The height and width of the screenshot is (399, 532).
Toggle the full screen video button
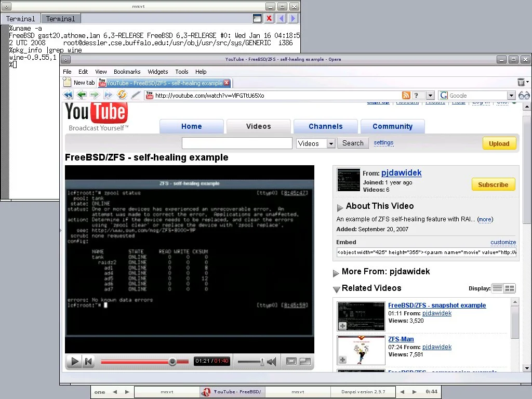click(305, 362)
